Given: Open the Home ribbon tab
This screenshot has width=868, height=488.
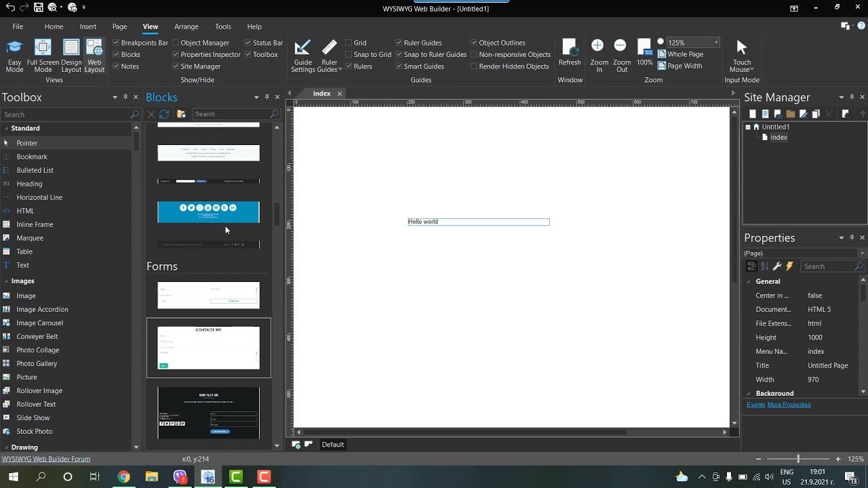Looking at the screenshot, I should pyautogui.click(x=54, y=26).
